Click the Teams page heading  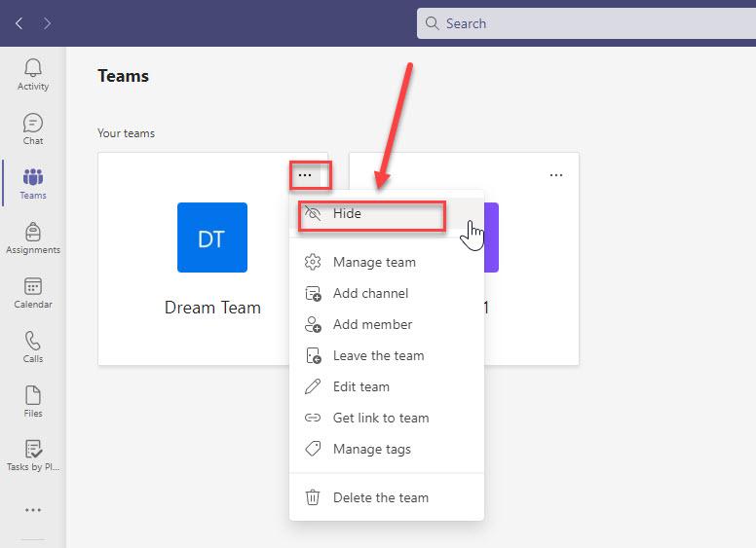(x=123, y=76)
